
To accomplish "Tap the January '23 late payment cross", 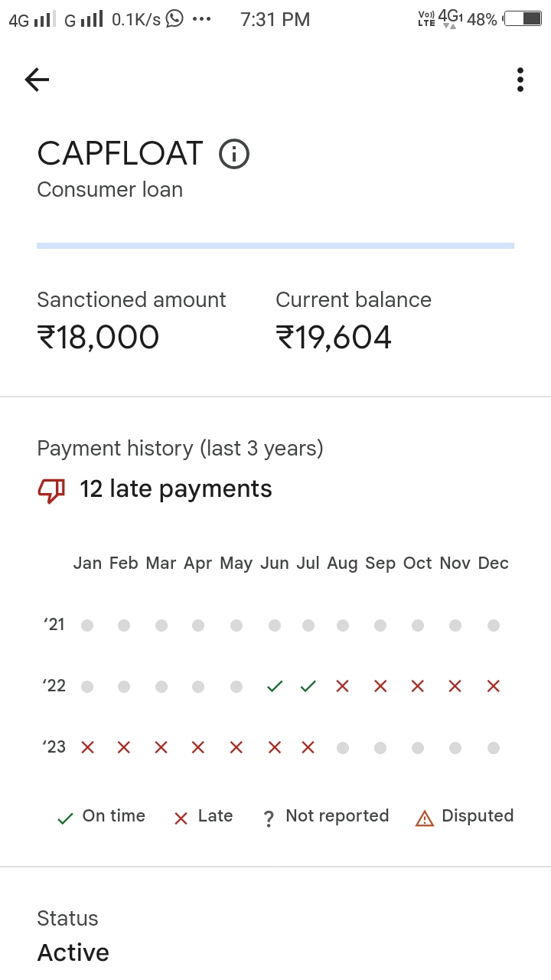I will pyautogui.click(x=87, y=747).
